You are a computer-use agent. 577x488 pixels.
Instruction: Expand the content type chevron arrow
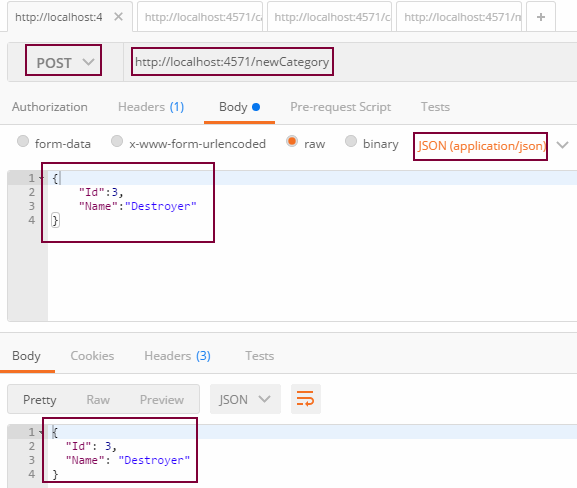pos(562,145)
